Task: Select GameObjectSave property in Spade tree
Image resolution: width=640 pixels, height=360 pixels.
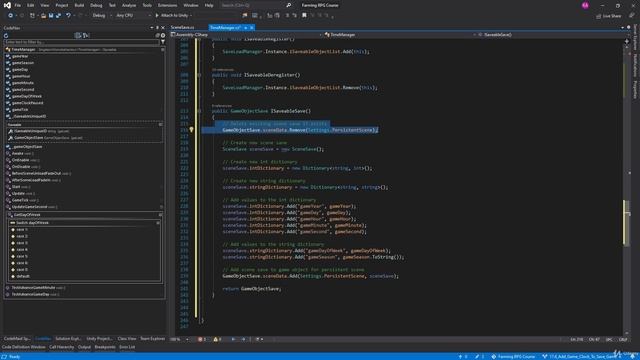Action: point(48,138)
